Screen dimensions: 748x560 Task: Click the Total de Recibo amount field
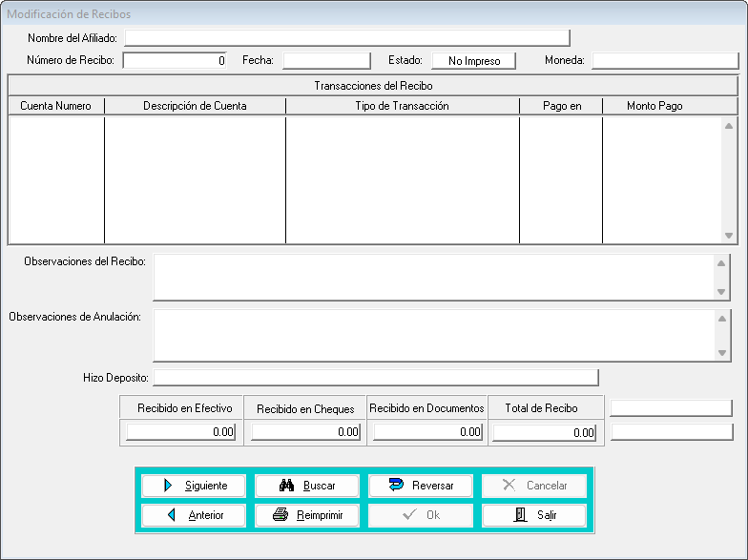(544, 432)
